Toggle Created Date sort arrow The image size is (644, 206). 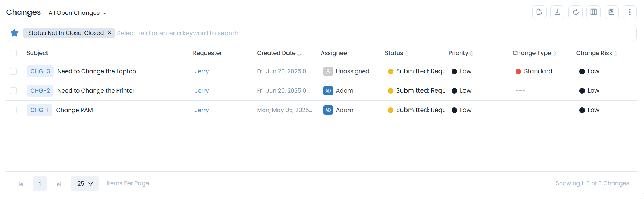[299, 54]
